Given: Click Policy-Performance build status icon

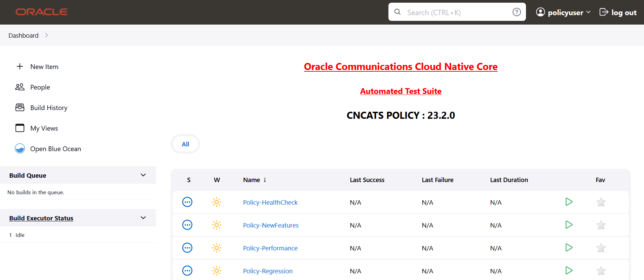Looking at the screenshot, I should click(x=187, y=248).
